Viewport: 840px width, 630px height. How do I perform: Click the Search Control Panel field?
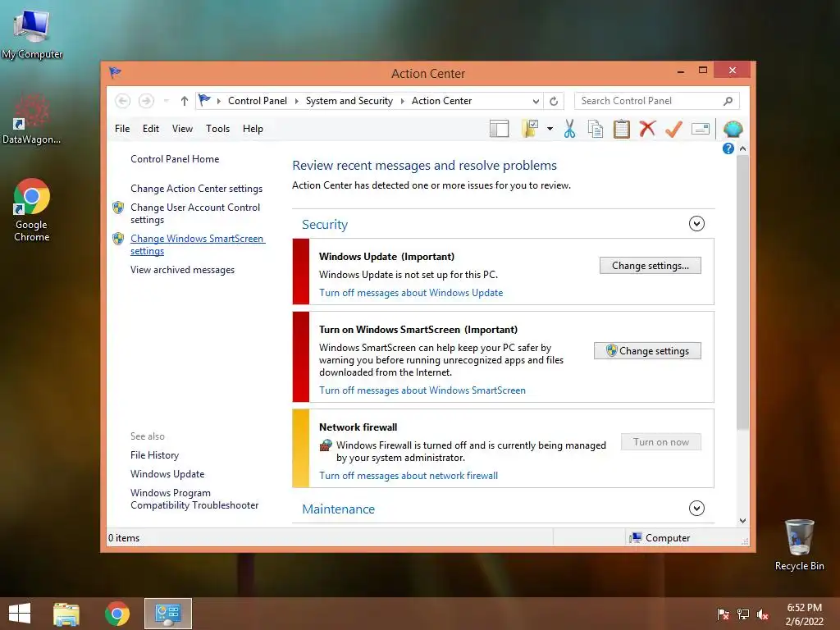click(657, 101)
